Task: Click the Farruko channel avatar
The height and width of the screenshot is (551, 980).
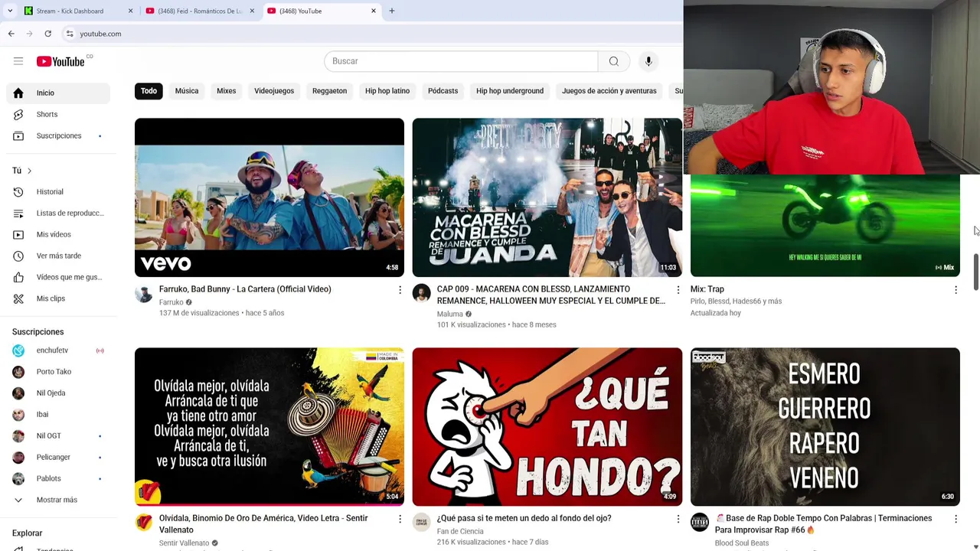Action: pyautogui.click(x=144, y=293)
